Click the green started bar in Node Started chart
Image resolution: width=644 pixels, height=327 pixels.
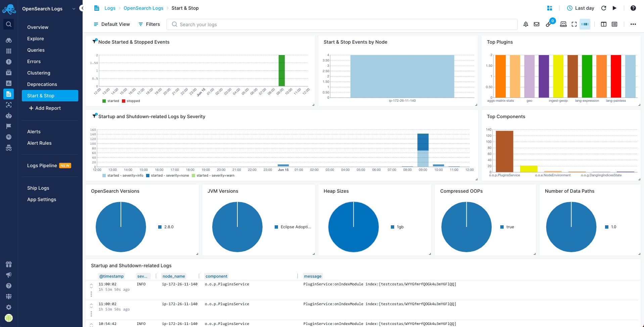pos(282,71)
